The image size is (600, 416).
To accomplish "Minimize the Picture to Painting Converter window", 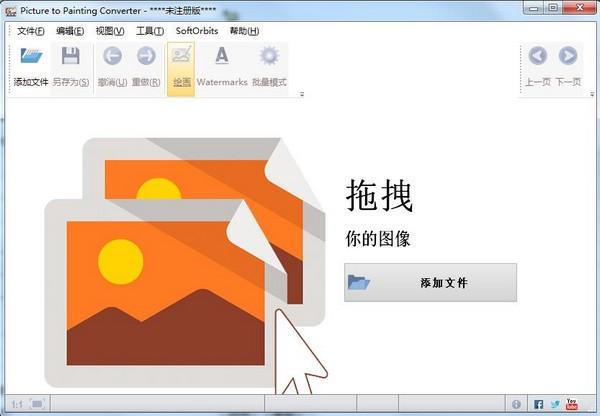I will [534, 8].
